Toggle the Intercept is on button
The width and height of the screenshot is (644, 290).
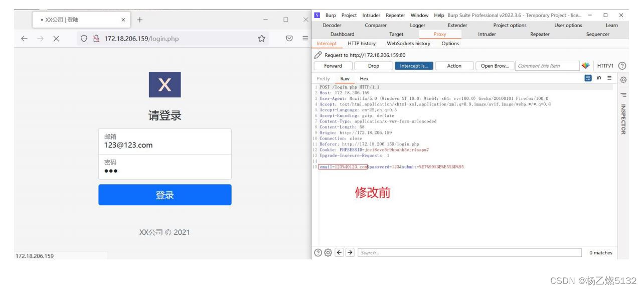point(413,66)
